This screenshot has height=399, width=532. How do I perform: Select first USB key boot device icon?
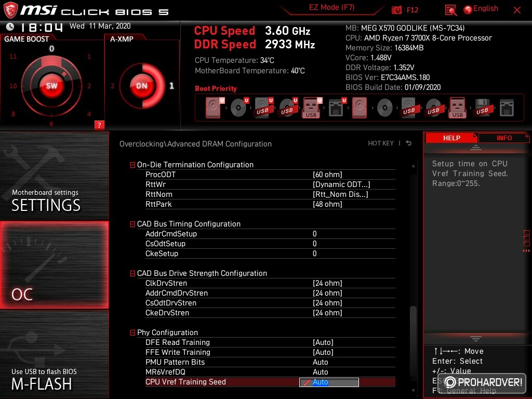[312, 108]
